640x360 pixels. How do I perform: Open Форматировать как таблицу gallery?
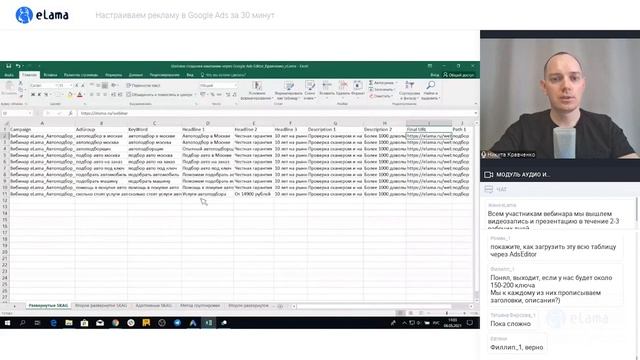pos(289,91)
